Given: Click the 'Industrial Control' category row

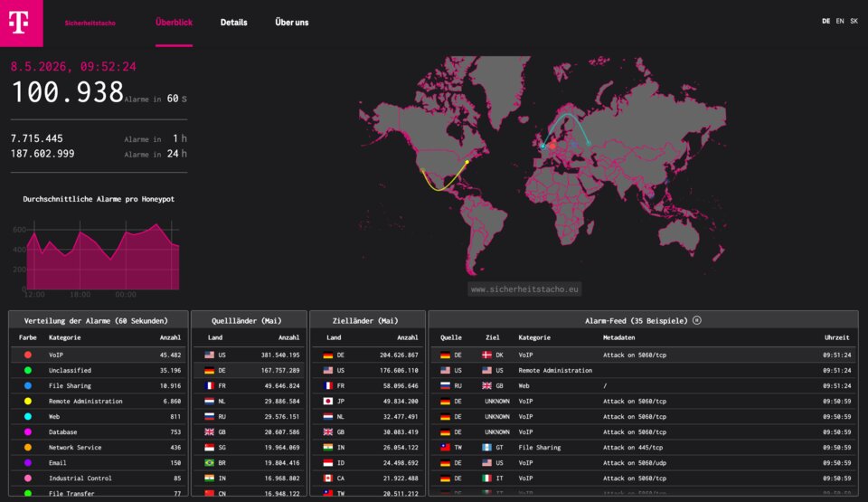Looking at the screenshot, I should pyautogui.click(x=99, y=478).
